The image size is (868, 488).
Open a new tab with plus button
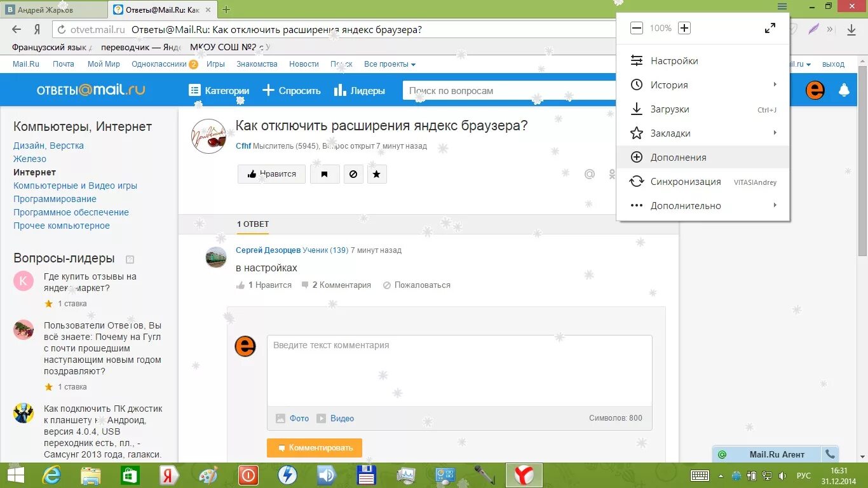click(x=226, y=10)
